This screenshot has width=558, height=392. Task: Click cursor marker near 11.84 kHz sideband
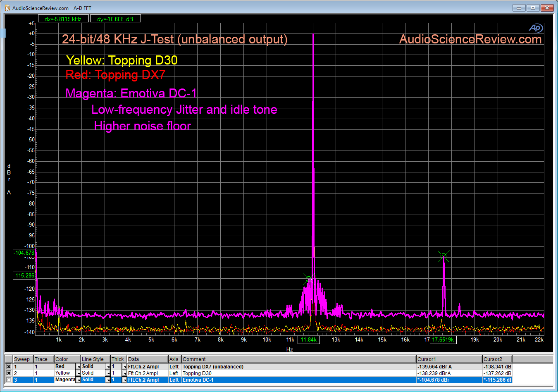click(x=308, y=279)
